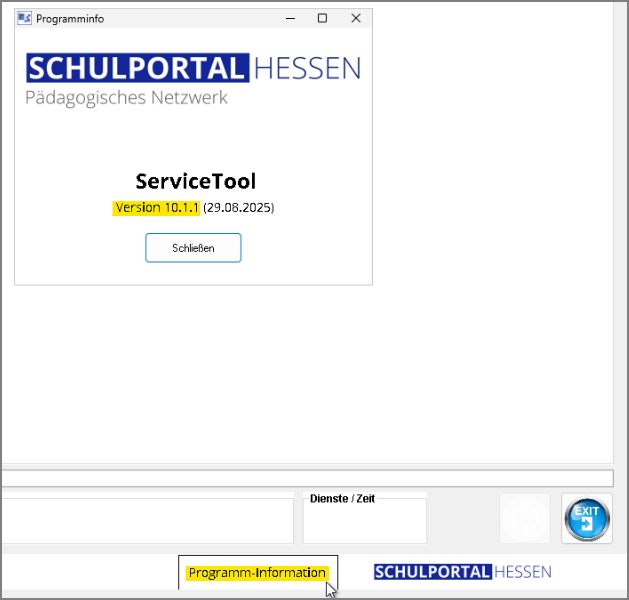Click the Dienste / Zeit group label
This screenshot has height=600, width=629.
342,499
